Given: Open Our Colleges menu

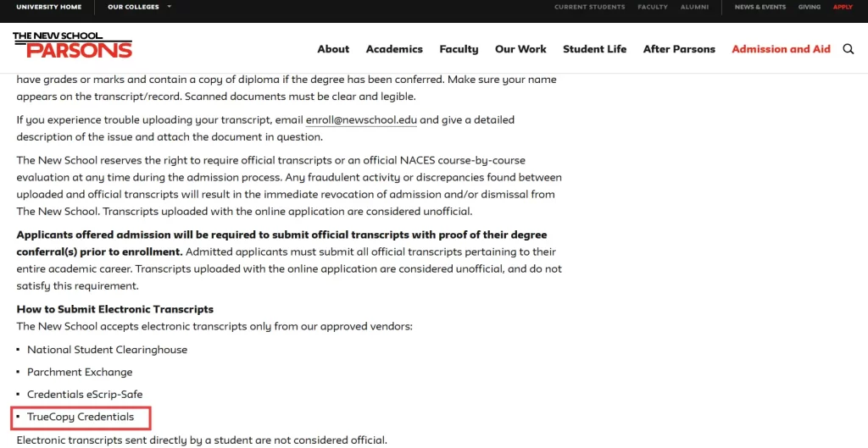Looking at the screenshot, I should (133, 7).
